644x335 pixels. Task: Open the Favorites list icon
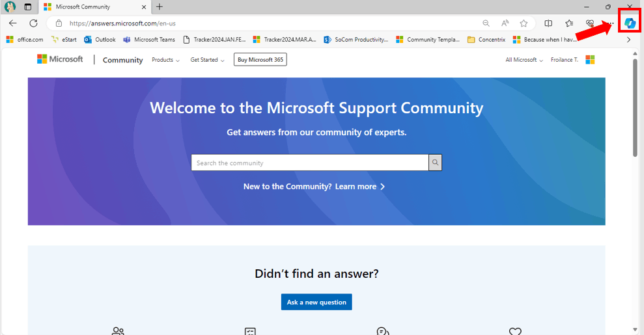point(569,23)
